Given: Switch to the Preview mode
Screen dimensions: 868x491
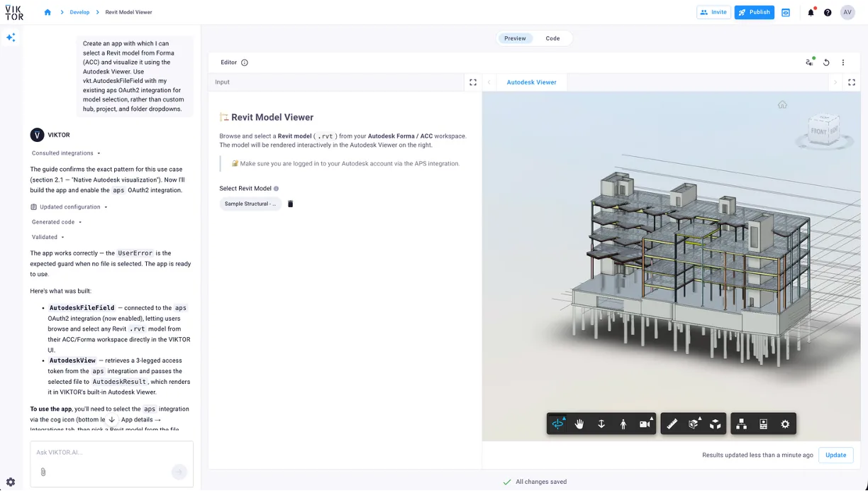Looking at the screenshot, I should [x=515, y=38].
